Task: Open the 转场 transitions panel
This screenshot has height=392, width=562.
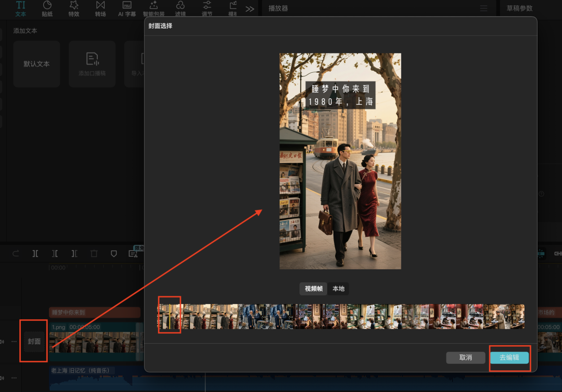Action: (x=100, y=8)
